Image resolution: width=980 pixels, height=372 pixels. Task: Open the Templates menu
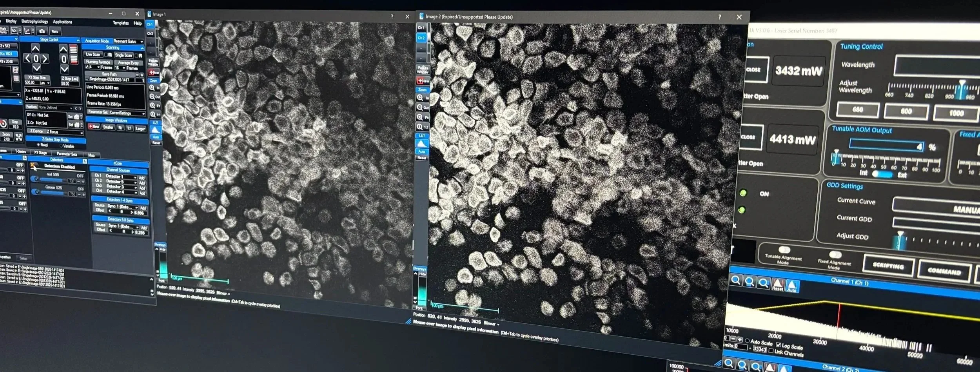(121, 23)
